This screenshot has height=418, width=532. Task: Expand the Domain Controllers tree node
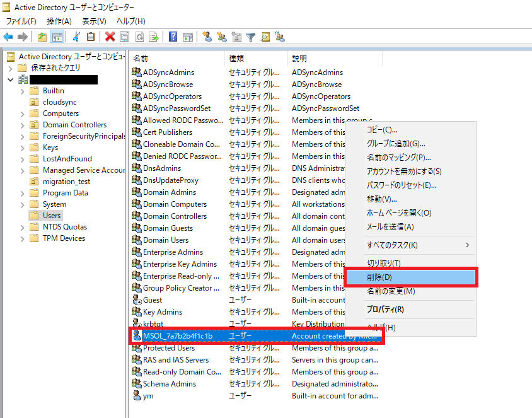point(23,125)
